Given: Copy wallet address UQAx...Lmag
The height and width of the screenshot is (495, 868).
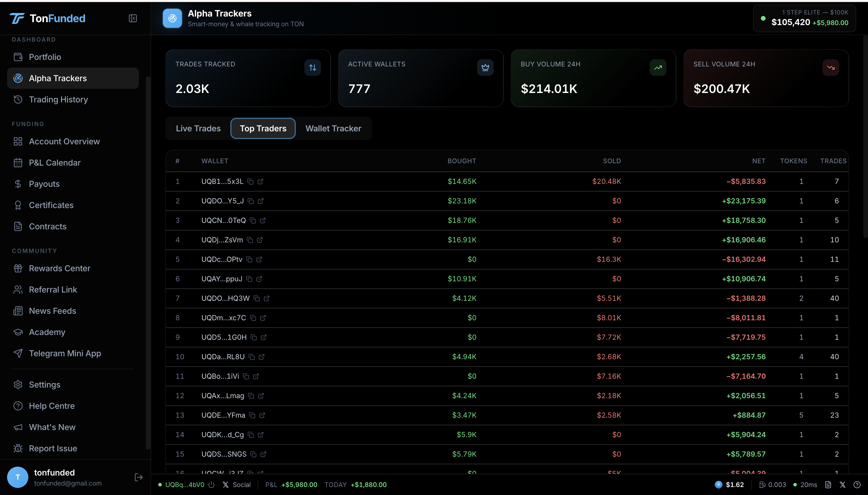Looking at the screenshot, I should 251,396.
